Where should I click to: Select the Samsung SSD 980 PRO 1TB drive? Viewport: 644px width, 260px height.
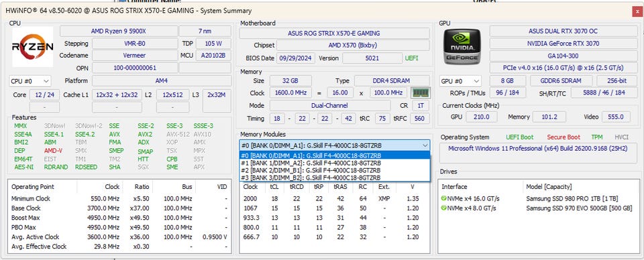(x=539, y=198)
